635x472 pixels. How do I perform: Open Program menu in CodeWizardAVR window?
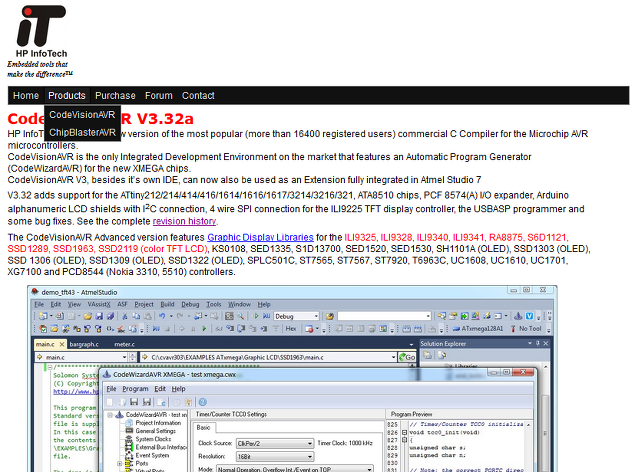point(135,389)
